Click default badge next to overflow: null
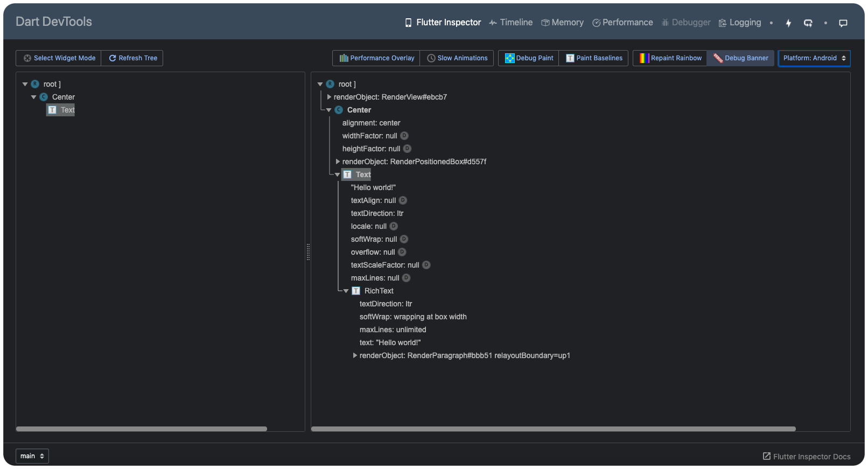The image size is (868, 469). point(402,252)
